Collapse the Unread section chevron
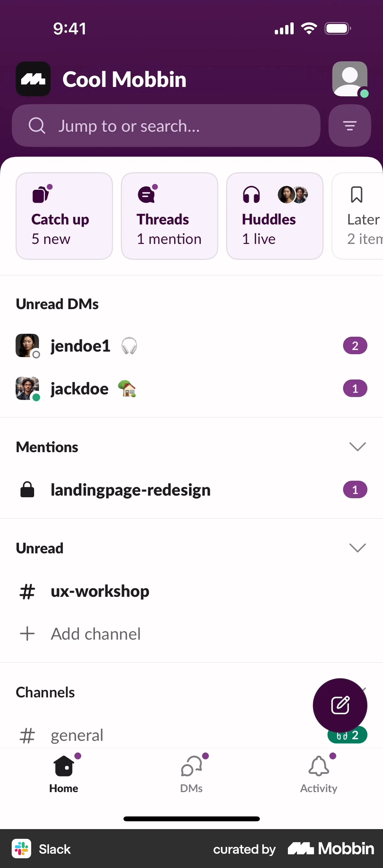Viewport: 383px width, 868px height. 357,548
